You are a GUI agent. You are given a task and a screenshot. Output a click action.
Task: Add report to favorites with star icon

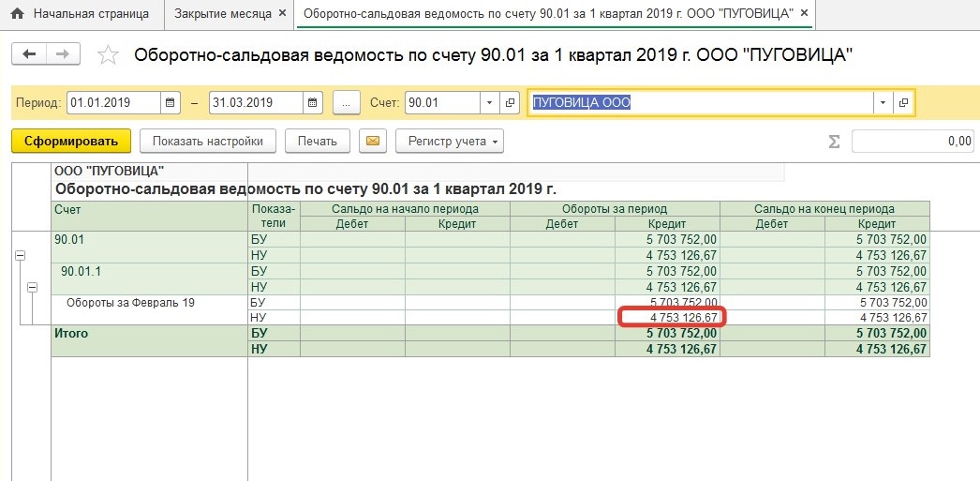(109, 55)
